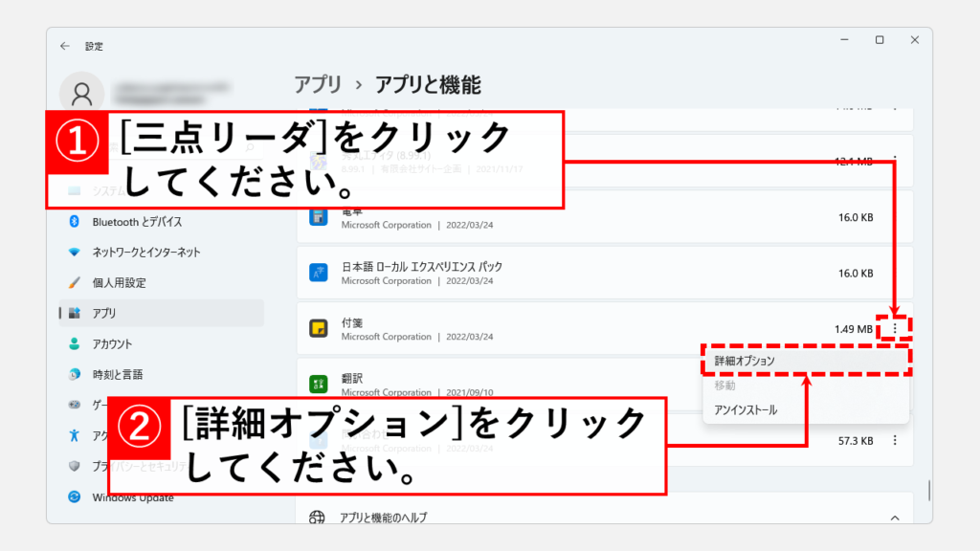Select アプリ in the left sidebar
This screenshot has width=980, height=551.
click(x=104, y=314)
